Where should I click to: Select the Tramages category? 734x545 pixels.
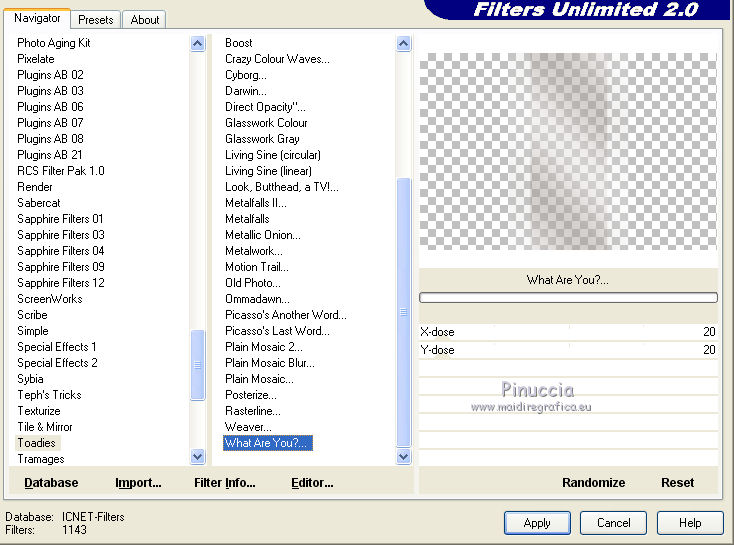pos(41,459)
